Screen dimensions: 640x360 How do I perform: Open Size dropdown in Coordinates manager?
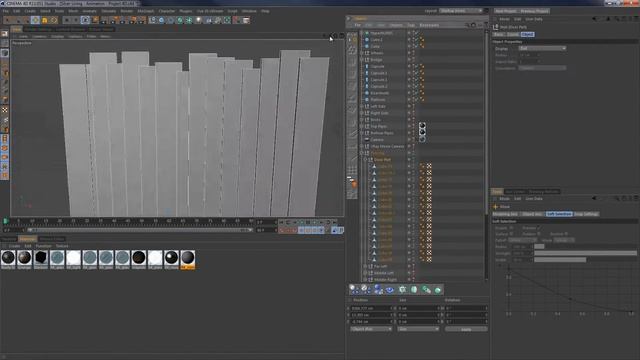pos(418,329)
